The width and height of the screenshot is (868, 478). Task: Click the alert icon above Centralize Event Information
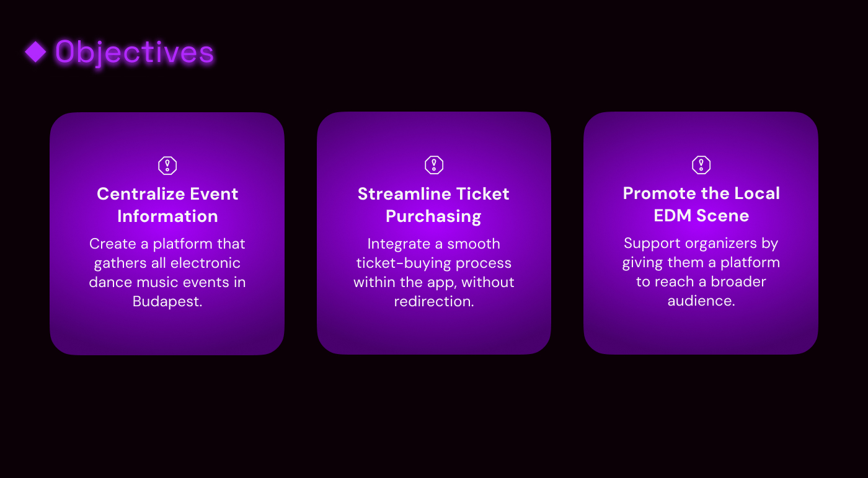point(167,166)
